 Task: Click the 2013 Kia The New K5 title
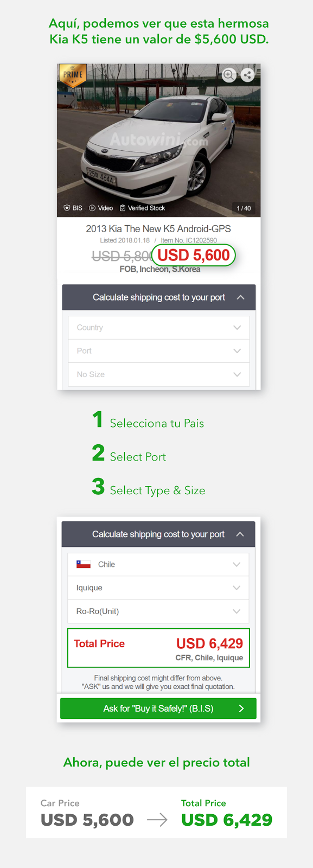158,229
